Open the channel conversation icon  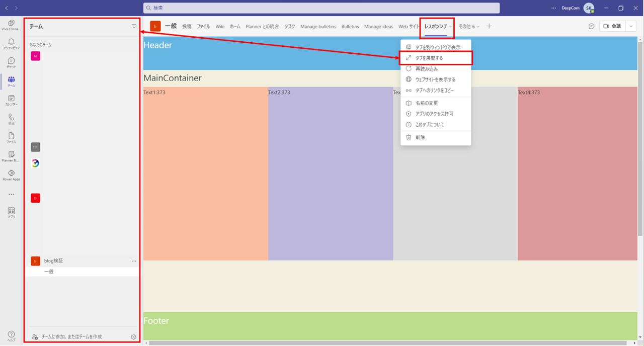point(592,26)
